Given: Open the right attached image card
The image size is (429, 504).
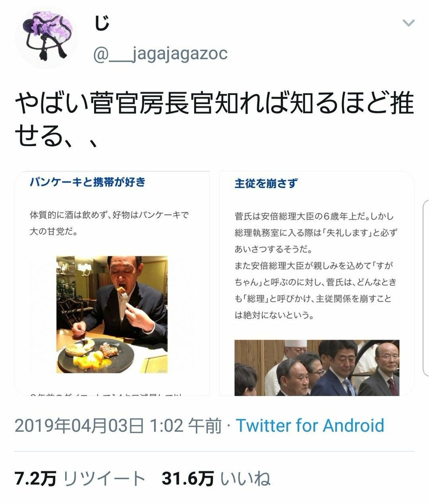Looking at the screenshot, I should tap(317, 283).
